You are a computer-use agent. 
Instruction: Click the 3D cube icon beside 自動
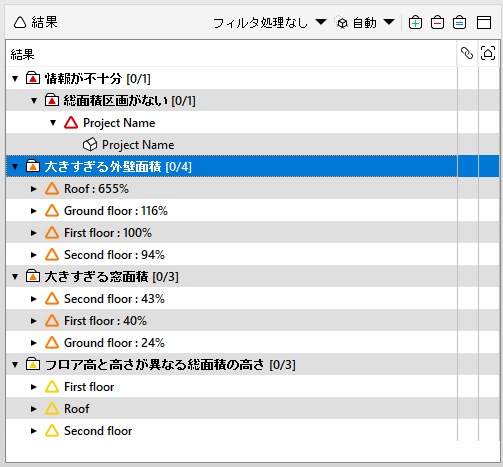(342, 23)
